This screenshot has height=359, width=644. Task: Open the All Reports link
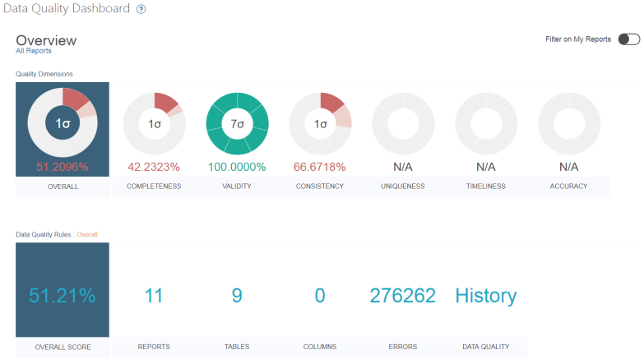(34, 51)
